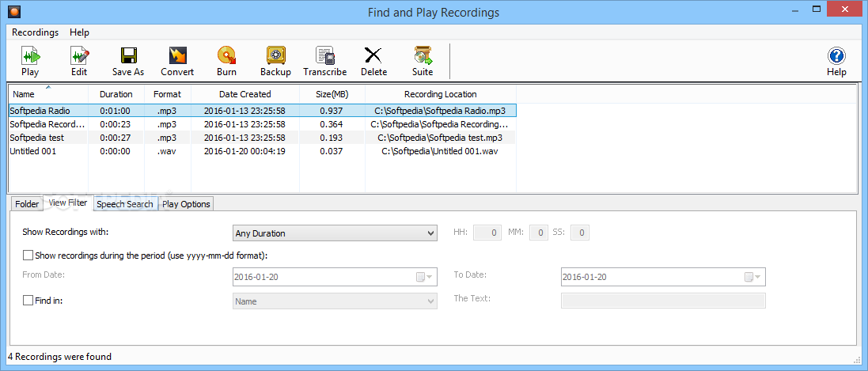Select the 'Softpedia test' recording row
This screenshot has width=868, height=371.
coord(263,138)
